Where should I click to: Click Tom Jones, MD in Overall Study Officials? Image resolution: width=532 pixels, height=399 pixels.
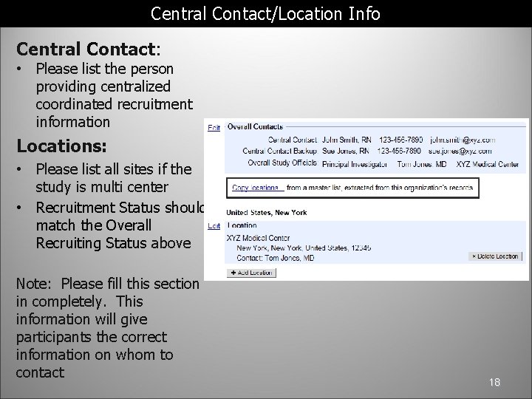coord(422,164)
